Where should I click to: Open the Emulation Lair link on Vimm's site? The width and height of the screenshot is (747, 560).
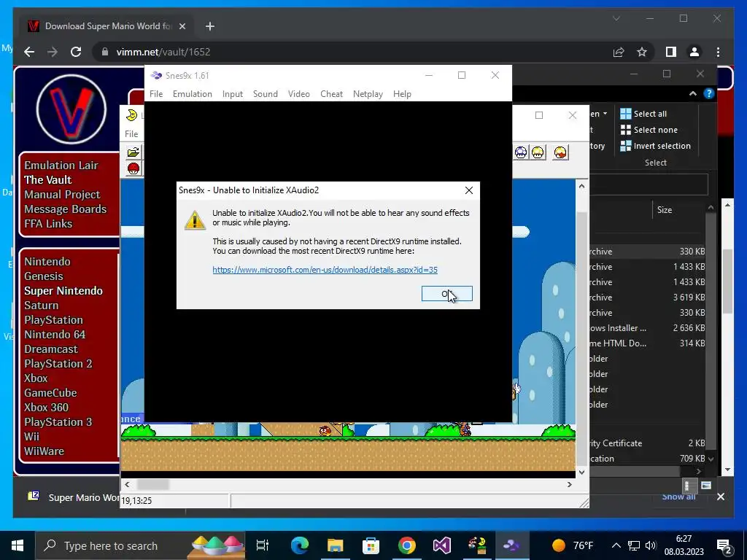(61, 166)
